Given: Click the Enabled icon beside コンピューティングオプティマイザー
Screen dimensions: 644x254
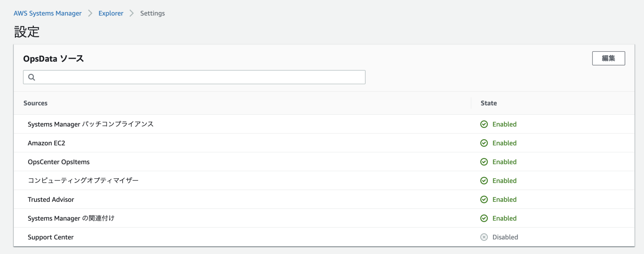Looking at the screenshot, I should click(x=484, y=180).
